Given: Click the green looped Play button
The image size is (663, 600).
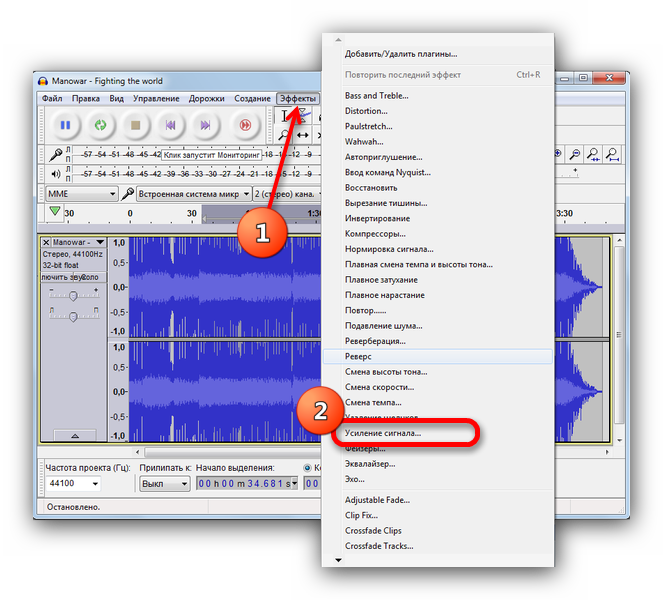Looking at the screenshot, I should pos(100,125).
